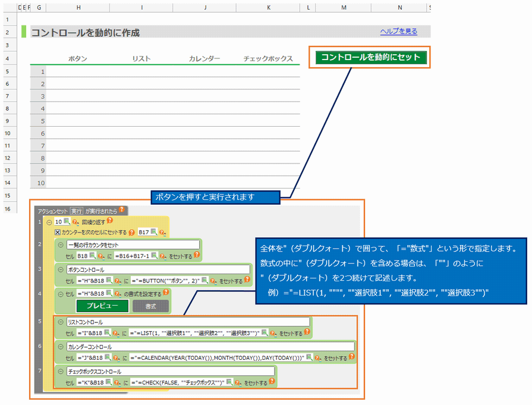Click the ボタンコントロール comment text field
Screen dimensions: 532x405
coord(133,269)
